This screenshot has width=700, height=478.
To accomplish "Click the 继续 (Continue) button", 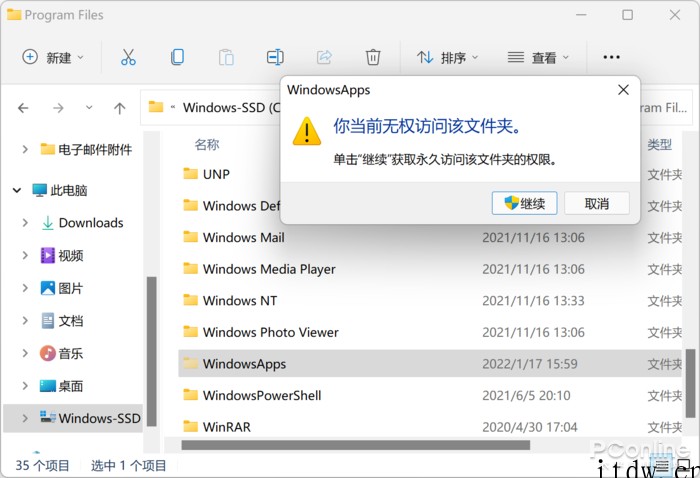I will tap(525, 204).
